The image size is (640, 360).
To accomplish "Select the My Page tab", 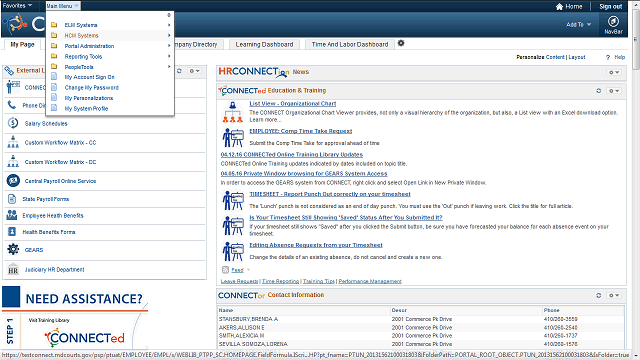I will 22,44.
